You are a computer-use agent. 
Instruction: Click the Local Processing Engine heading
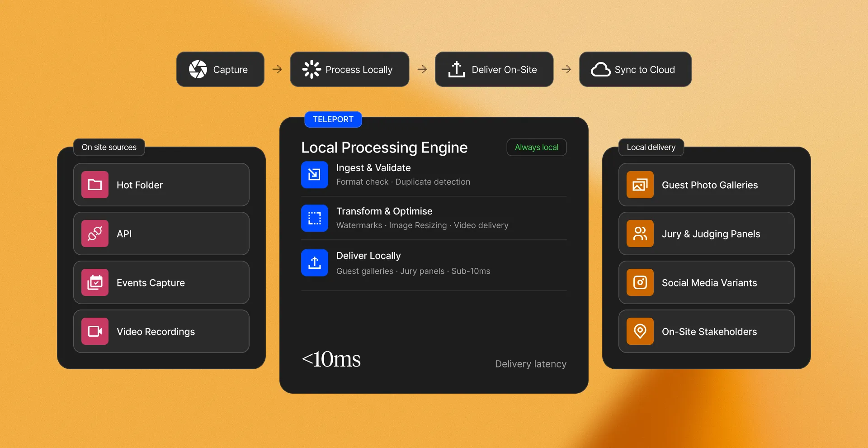(384, 148)
